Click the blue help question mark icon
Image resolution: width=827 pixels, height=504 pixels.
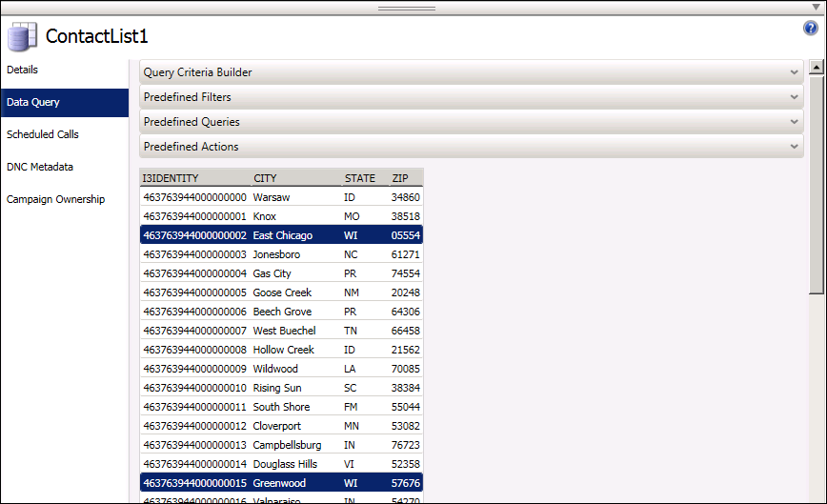pyautogui.click(x=811, y=29)
